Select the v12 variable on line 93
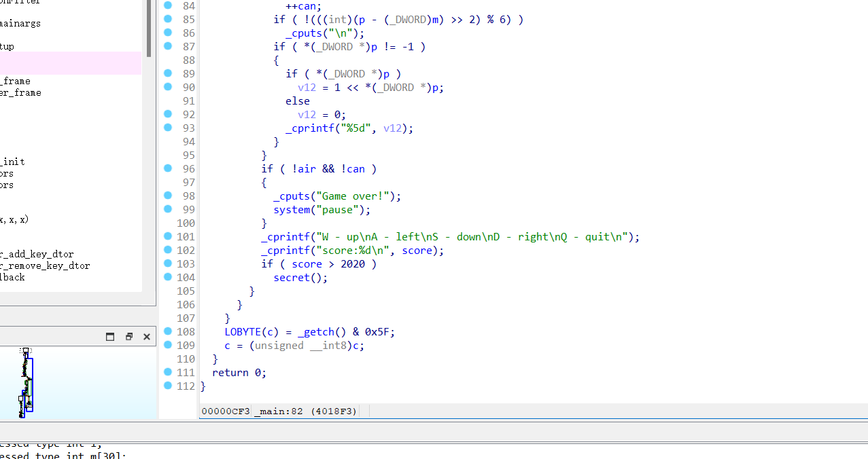Image resolution: width=868 pixels, height=459 pixels. pyautogui.click(x=392, y=128)
